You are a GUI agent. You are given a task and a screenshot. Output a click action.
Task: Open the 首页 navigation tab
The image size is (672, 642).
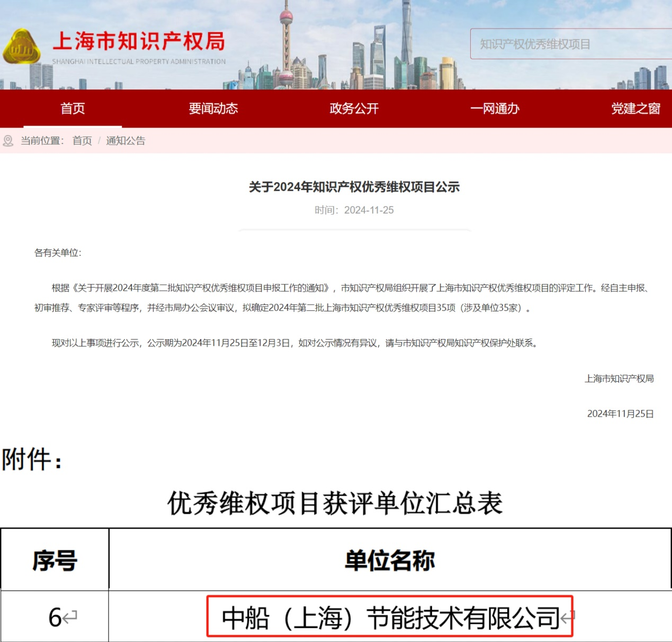pos(73,109)
